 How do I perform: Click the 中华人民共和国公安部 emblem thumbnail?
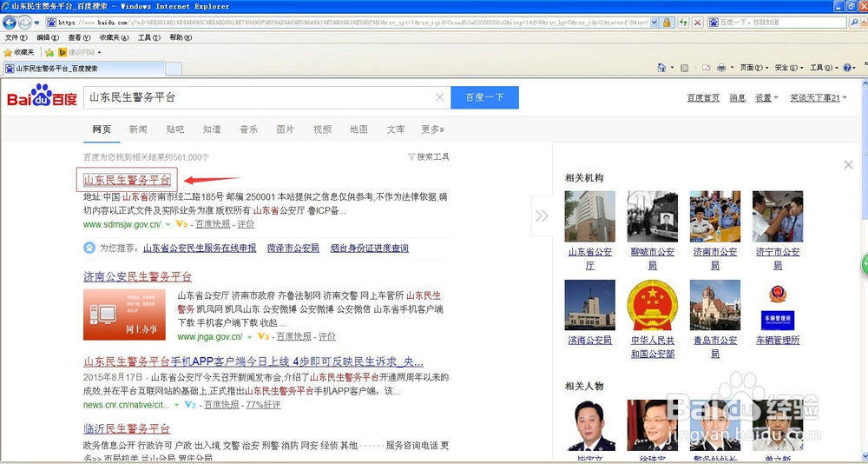[x=653, y=305]
